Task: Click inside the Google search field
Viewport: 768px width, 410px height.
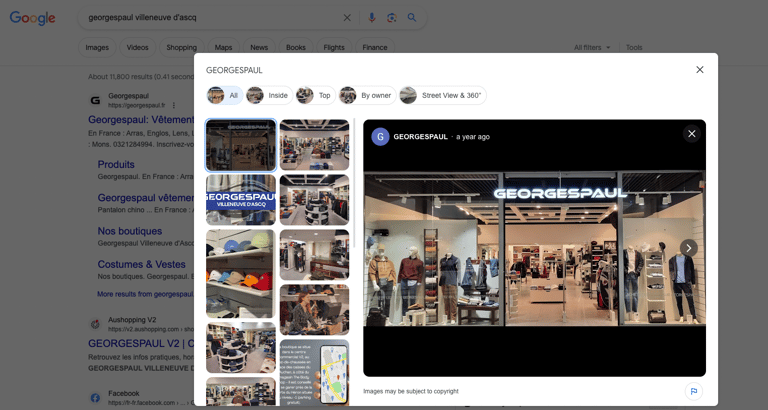Action: [x=213, y=18]
